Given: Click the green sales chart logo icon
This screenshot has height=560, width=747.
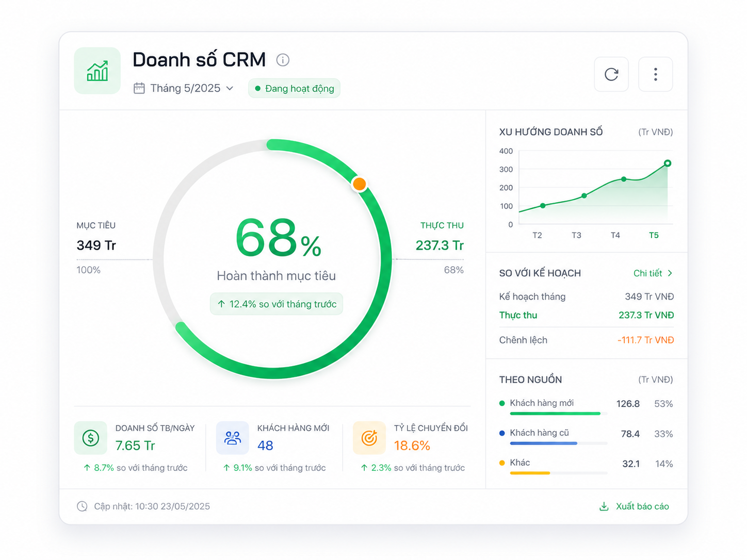Looking at the screenshot, I should pos(98,71).
